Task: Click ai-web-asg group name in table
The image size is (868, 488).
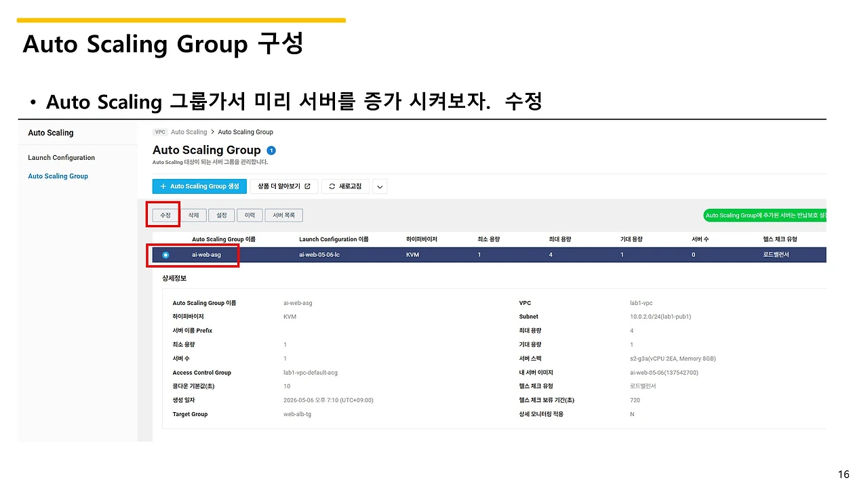Action: coord(206,255)
